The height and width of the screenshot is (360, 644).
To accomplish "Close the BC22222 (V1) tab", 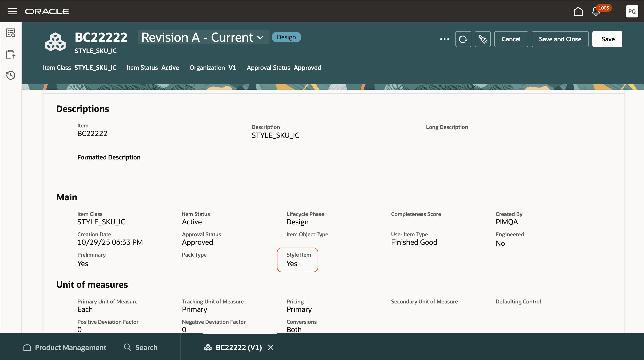I will (270, 347).
